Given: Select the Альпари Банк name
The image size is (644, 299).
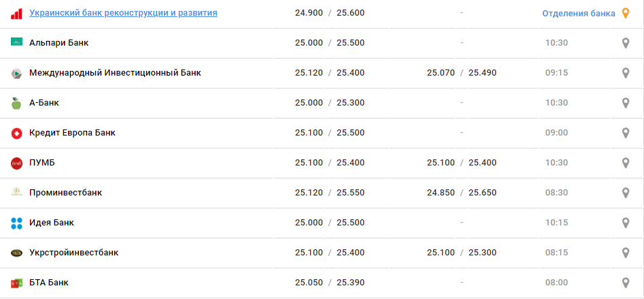Looking at the screenshot, I should (x=59, y=43).
